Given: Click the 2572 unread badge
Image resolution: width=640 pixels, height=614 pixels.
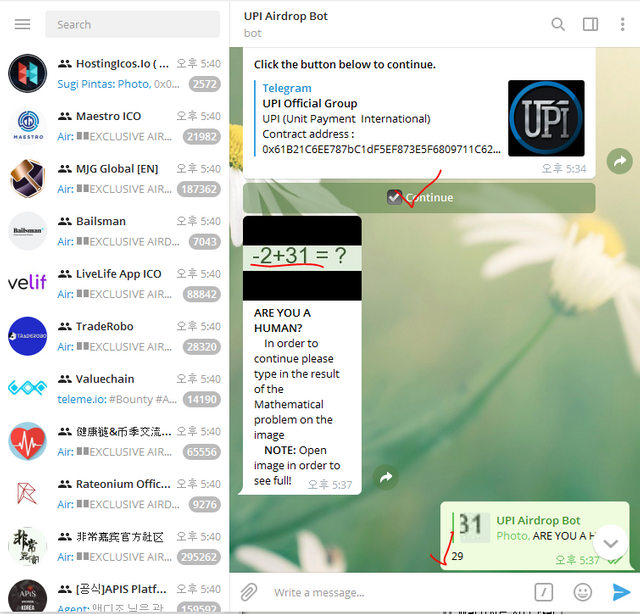Looking at the screenshot, I should (x=204, y=84).
